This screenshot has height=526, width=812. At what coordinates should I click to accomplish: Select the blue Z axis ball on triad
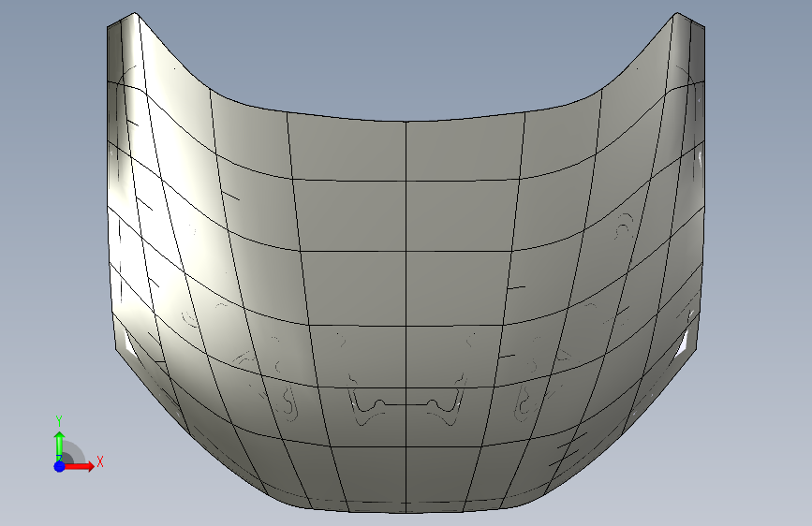pos(59,466)
